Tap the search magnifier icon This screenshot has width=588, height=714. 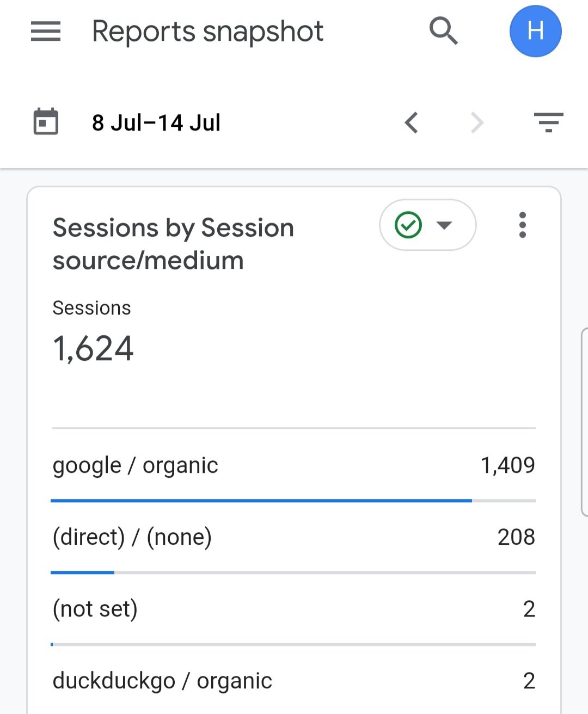444,30
